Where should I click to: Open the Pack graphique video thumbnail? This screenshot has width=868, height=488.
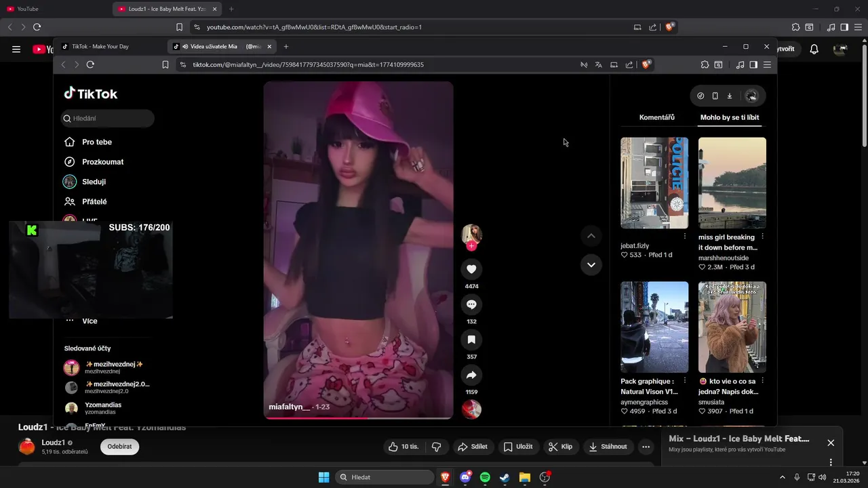(654, 327)
